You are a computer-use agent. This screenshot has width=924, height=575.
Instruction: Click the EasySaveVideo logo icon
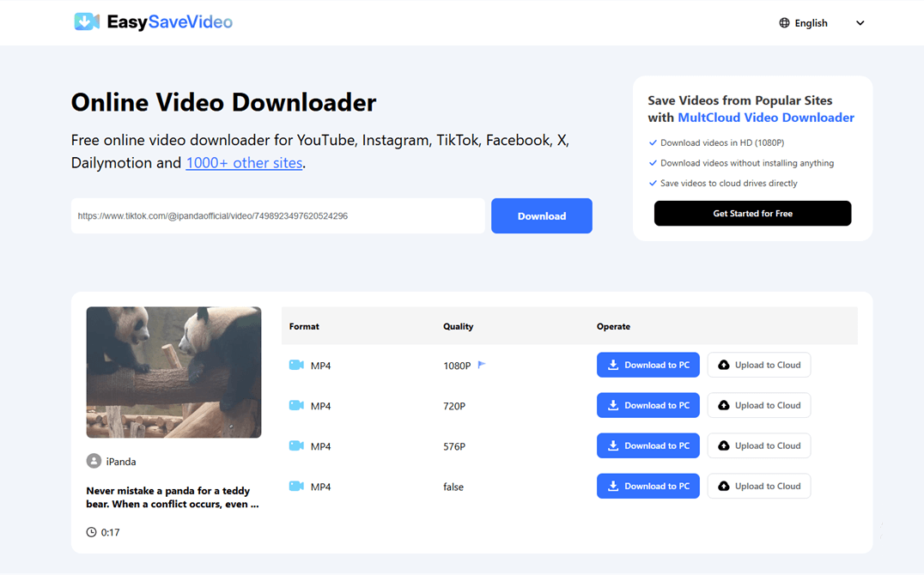pos(87,21)
